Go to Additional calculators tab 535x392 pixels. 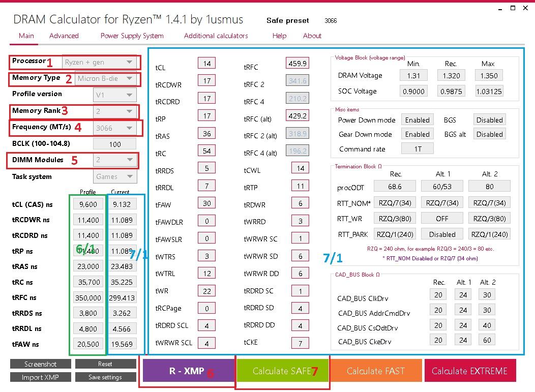point(216,36)
